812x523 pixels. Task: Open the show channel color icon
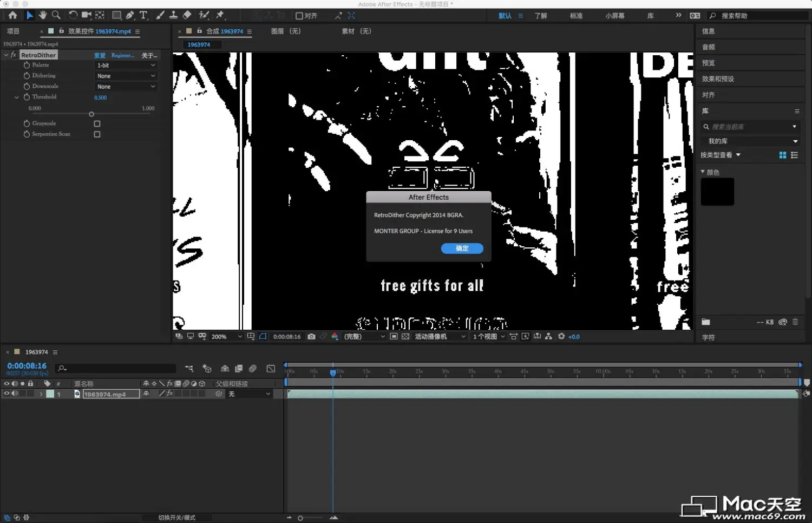[x=335, y=337]
